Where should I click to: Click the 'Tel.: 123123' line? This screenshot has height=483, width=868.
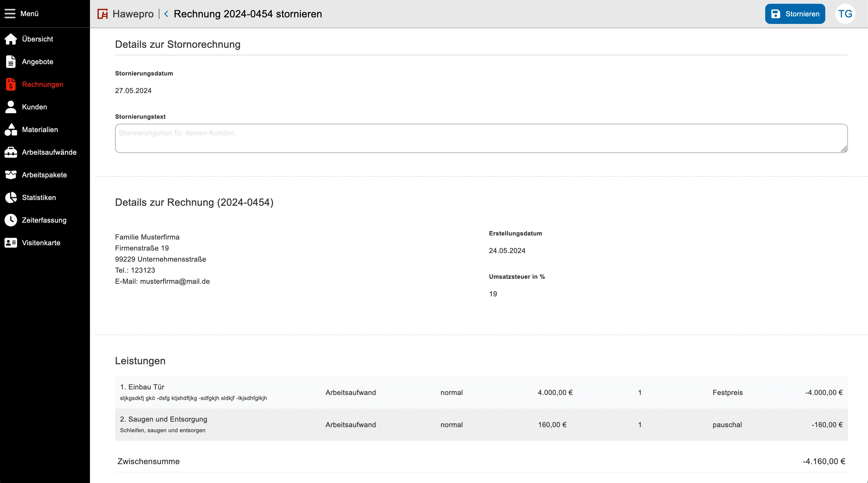point(135,270)
